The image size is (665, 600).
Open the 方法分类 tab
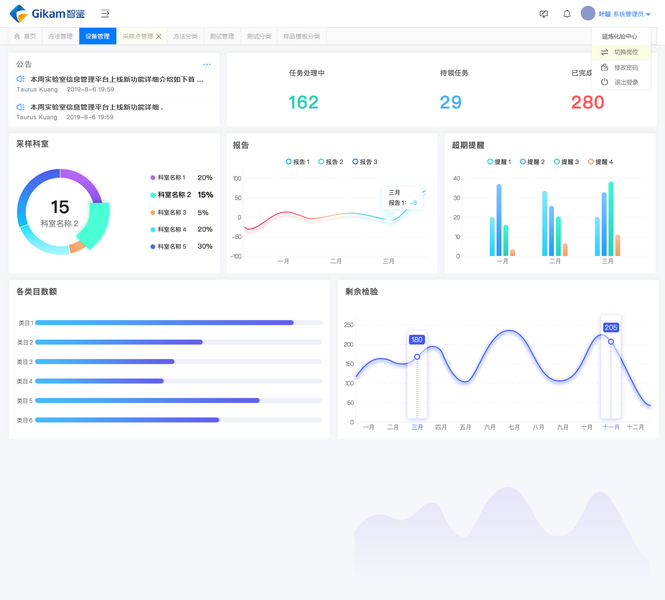pyautogui.click(x=185, y=36)
